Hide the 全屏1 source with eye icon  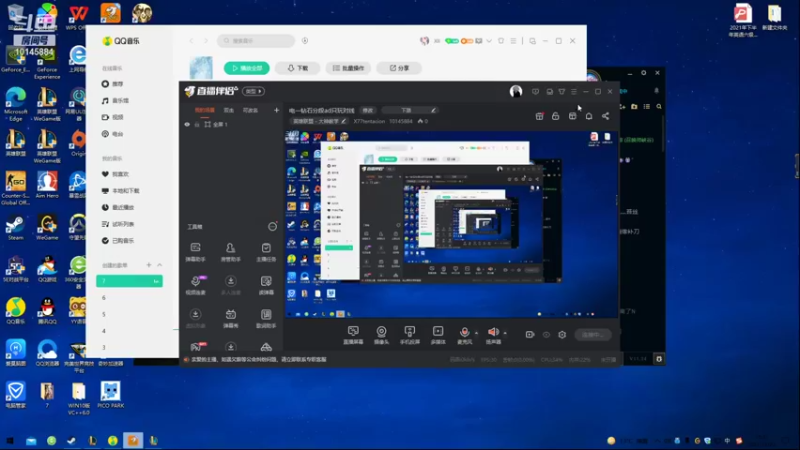187,124
